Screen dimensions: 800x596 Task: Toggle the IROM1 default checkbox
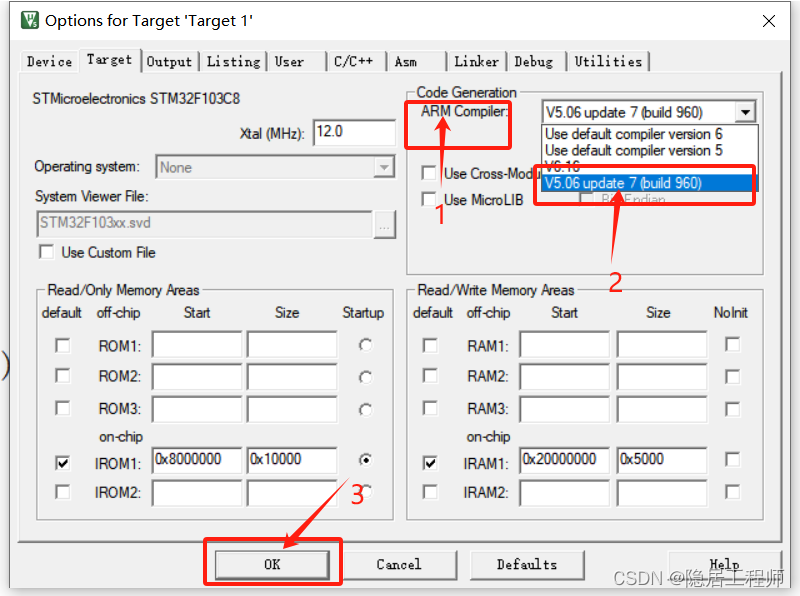point(62,463)
